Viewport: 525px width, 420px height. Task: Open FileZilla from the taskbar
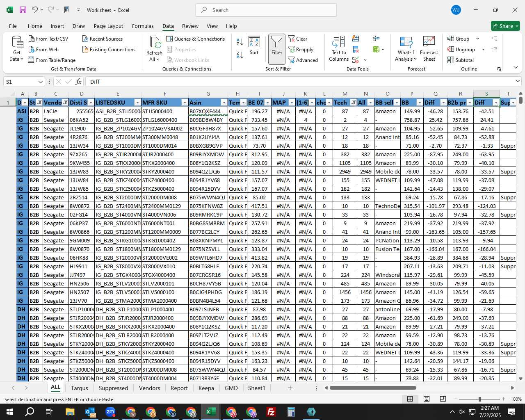[x=271, y=412]
